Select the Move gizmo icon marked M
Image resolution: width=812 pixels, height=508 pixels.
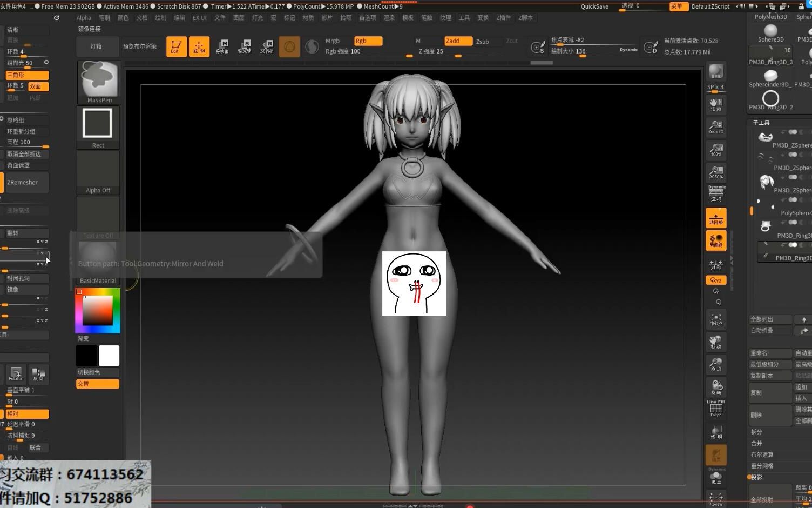(x=222, y=46)
